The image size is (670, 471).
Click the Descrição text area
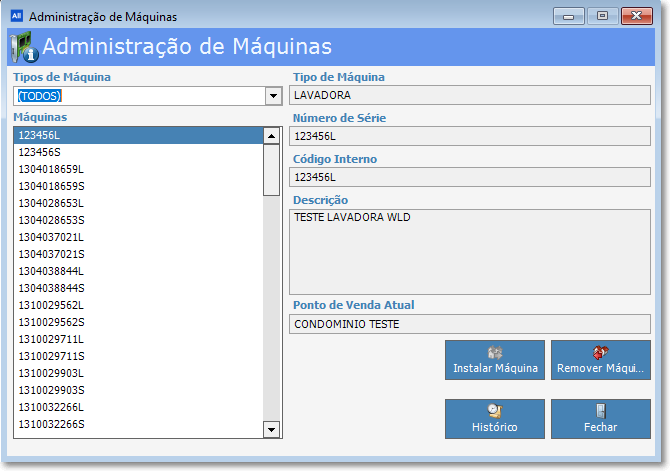click(x=470, y=251)
